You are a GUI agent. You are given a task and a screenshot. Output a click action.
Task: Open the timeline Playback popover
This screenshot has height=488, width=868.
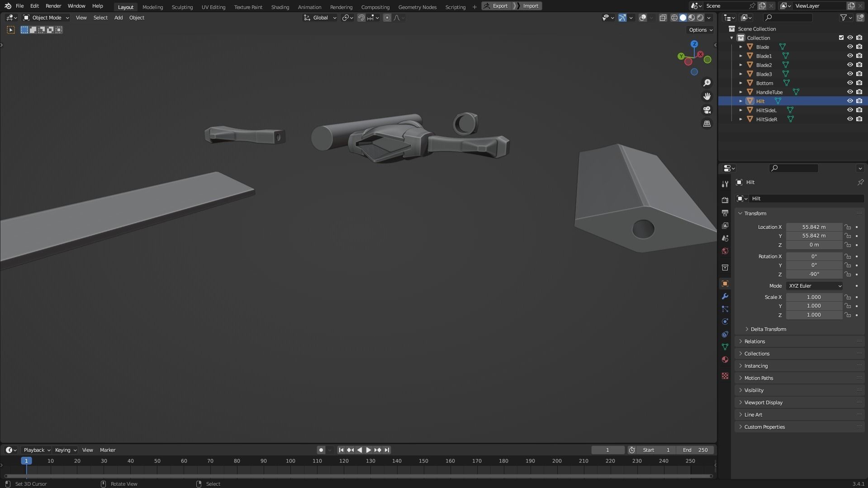tap(37, 450)
